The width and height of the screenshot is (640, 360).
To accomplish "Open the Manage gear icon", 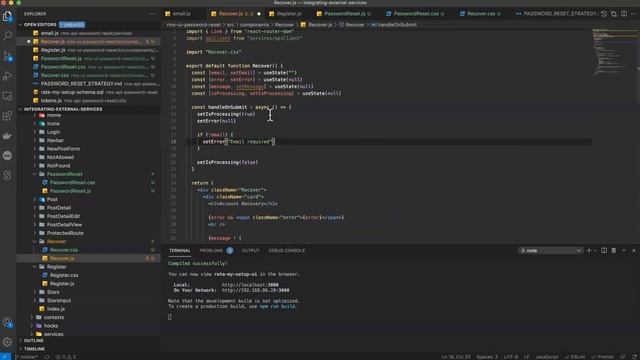I will coord(7,342).
